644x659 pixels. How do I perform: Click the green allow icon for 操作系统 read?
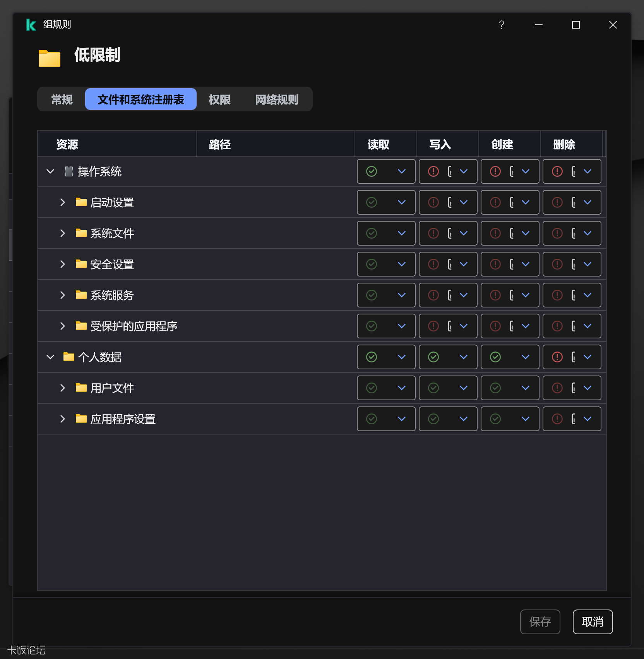(372, 171)
